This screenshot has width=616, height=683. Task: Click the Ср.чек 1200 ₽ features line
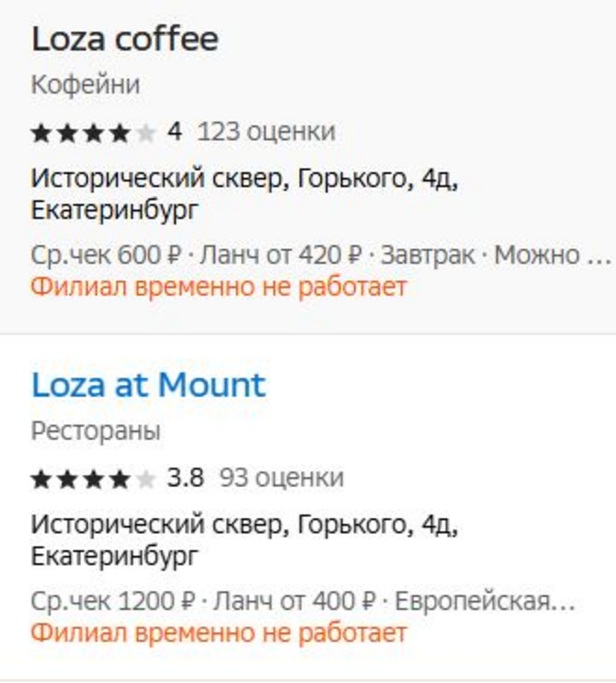pyautogui.click(x=303, y=601)
